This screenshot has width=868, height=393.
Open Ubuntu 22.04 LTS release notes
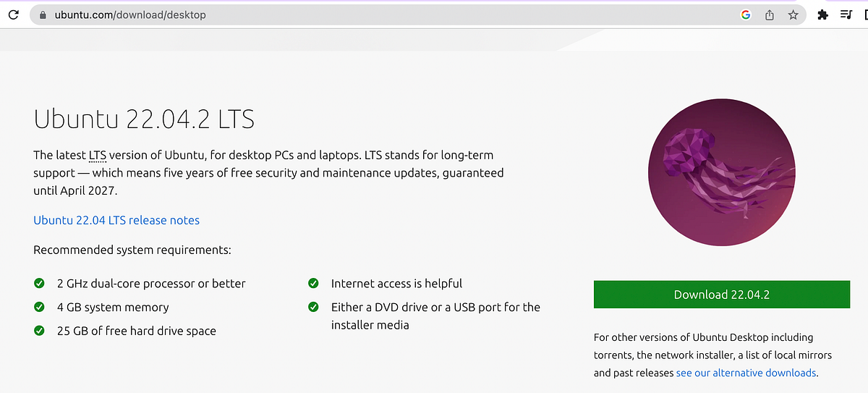tap(116, 220)
